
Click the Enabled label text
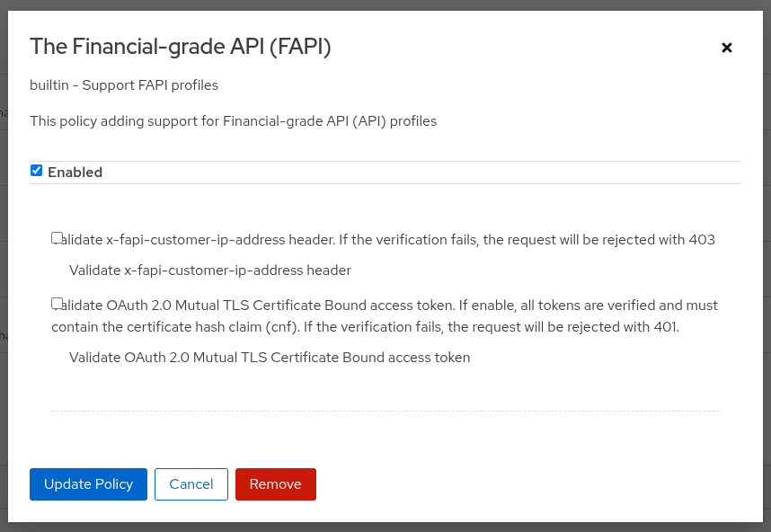tap(75, 172)
